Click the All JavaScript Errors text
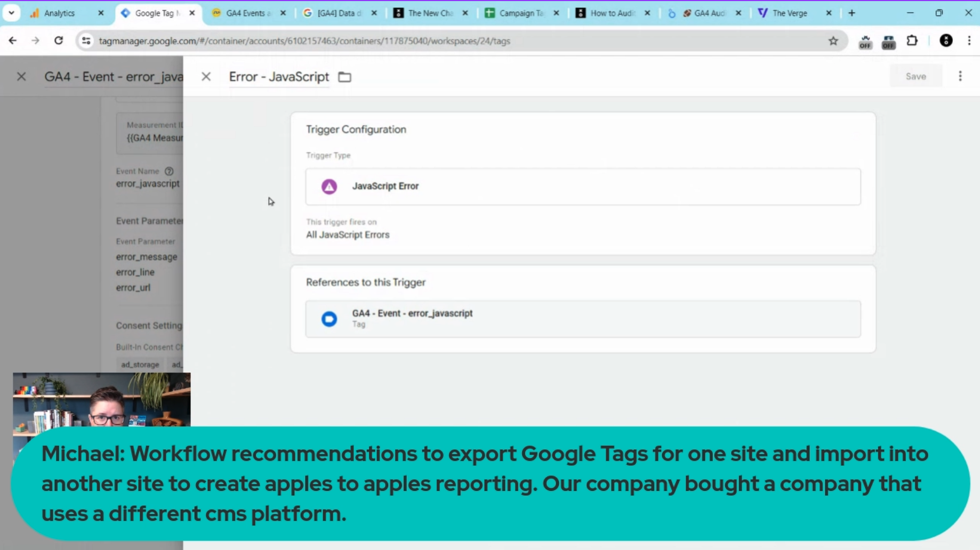 pos(348,235)
